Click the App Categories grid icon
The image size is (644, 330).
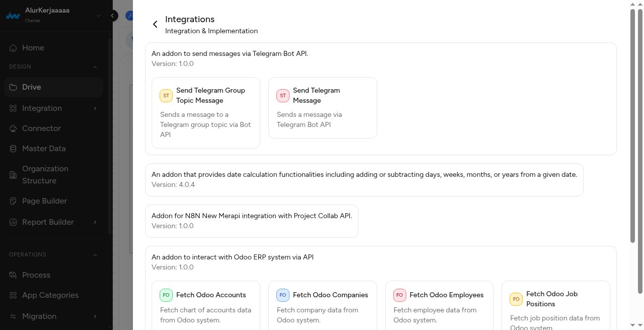tap(13, 295)
